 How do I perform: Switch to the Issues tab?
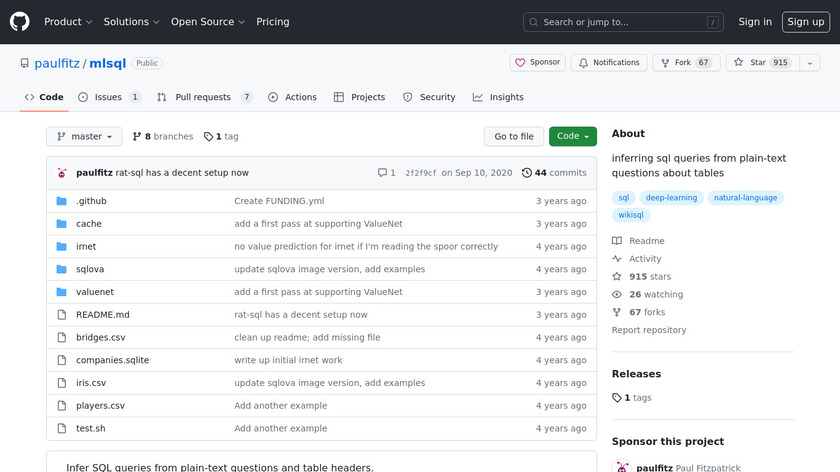tap(109, 97)
